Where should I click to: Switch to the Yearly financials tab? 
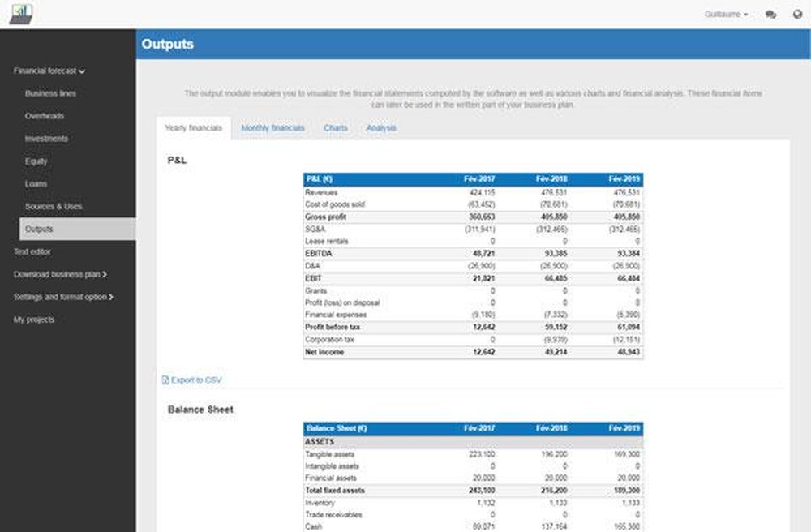194,127
